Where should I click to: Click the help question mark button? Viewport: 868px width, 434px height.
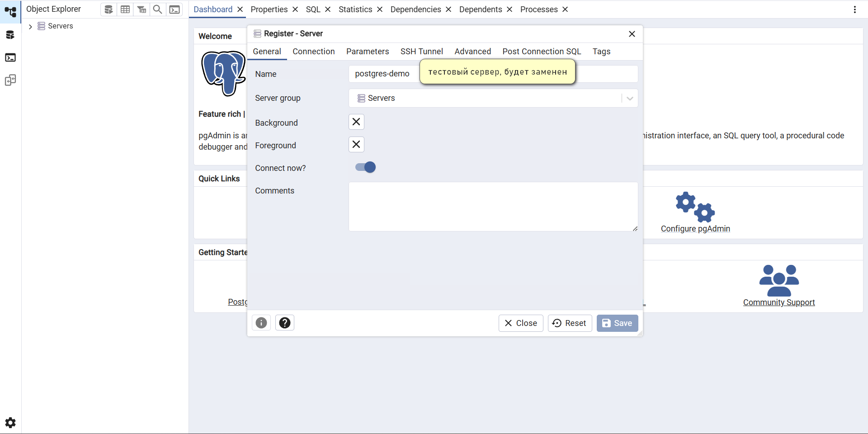point(285,323)
